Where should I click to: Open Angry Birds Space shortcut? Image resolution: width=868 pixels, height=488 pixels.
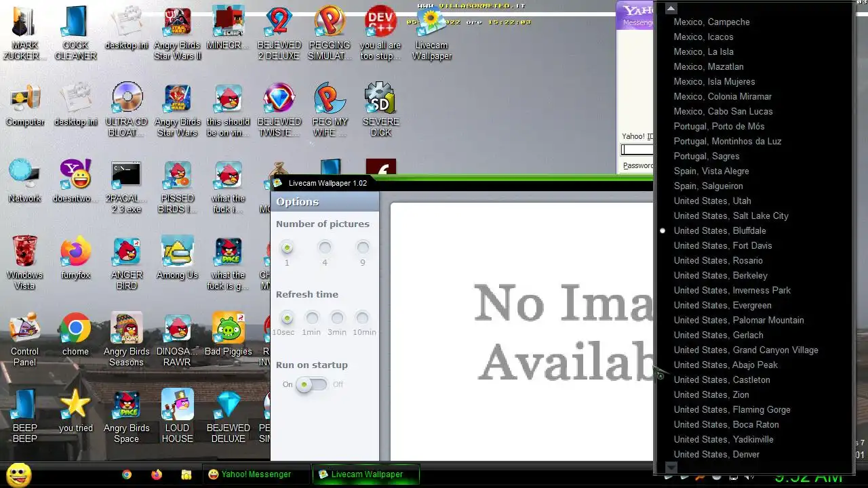pos(127,417)
